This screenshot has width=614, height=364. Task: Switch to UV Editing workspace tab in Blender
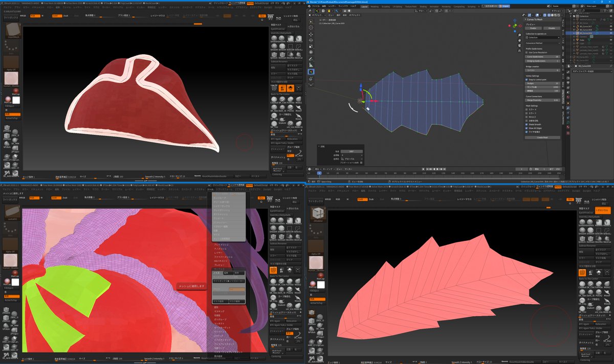[x=397, y=7]
